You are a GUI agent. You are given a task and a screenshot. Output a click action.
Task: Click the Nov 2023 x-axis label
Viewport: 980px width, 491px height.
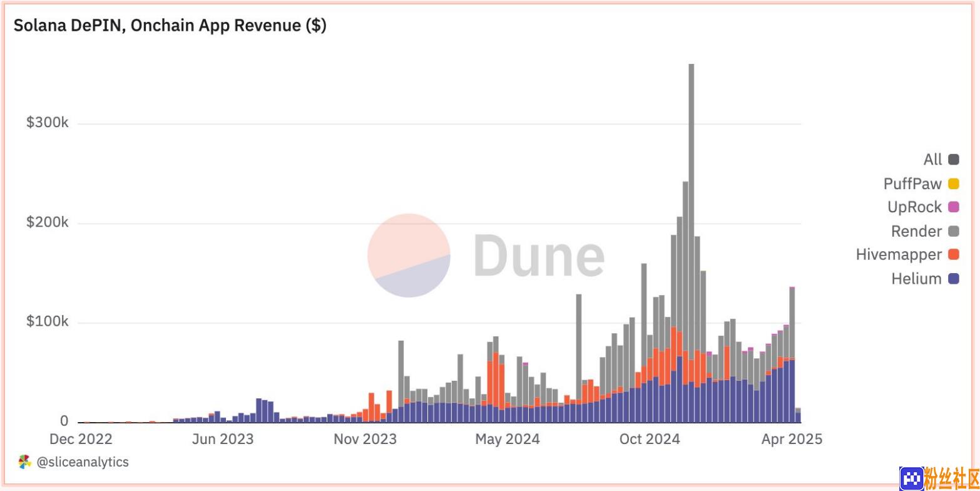click(365, 440)
